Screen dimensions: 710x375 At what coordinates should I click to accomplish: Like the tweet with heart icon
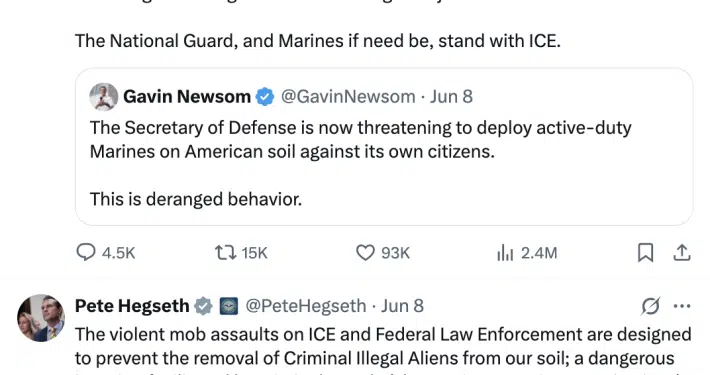(x=365, y=253)
